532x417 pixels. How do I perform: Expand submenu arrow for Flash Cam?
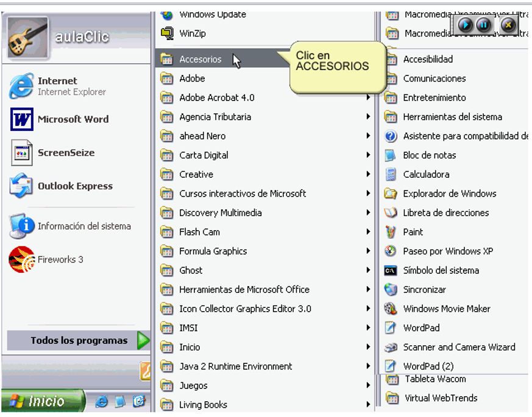tap(368, 232)
